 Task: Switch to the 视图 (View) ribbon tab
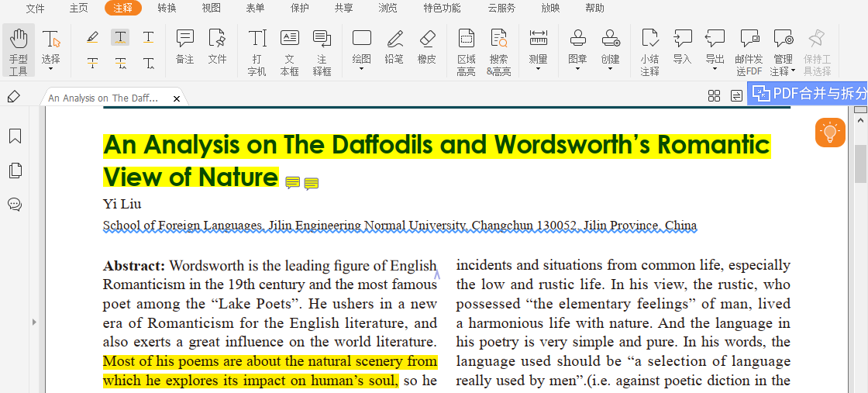(211, 9)
